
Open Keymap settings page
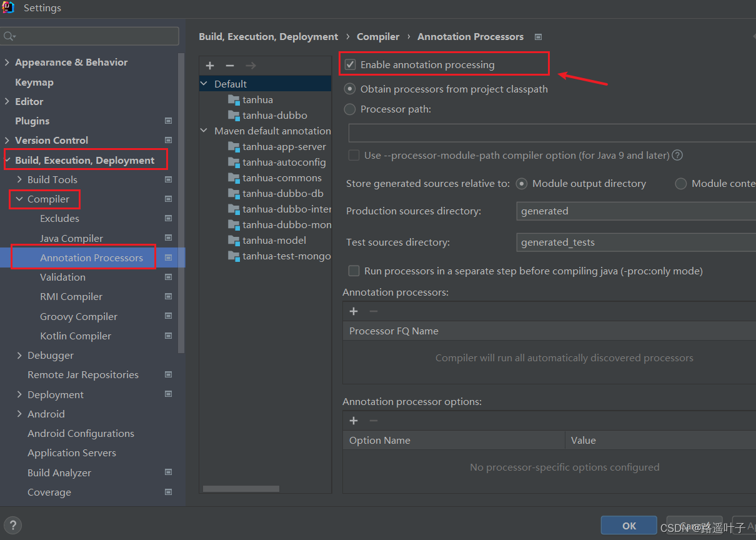34,82
